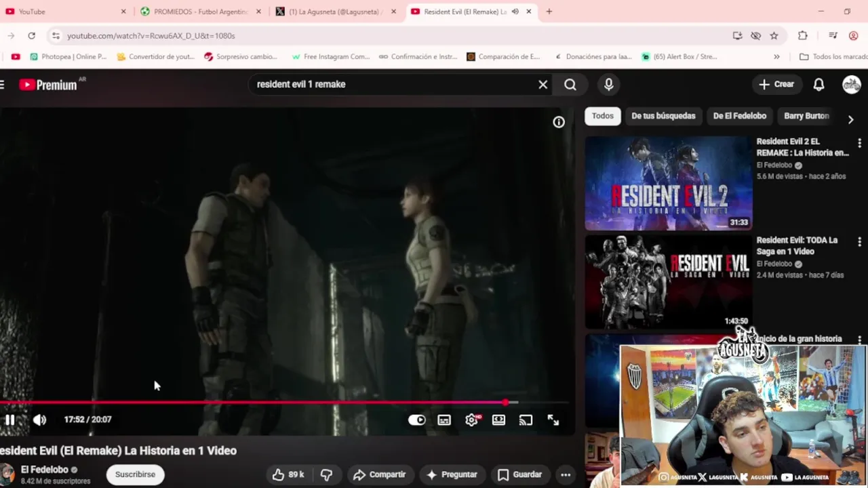Open the info card icon on video
This screenshot has width=868, height=488.
click(559, 122)
